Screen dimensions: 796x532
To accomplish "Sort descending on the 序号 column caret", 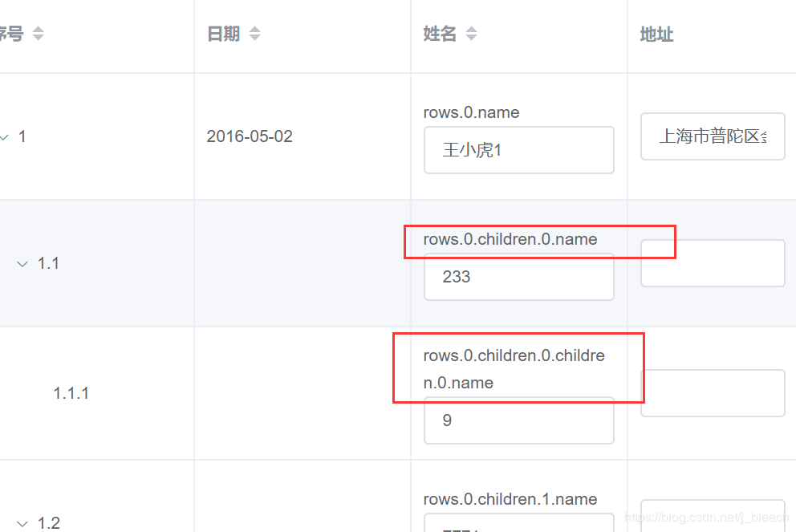I will coord(38,37).
